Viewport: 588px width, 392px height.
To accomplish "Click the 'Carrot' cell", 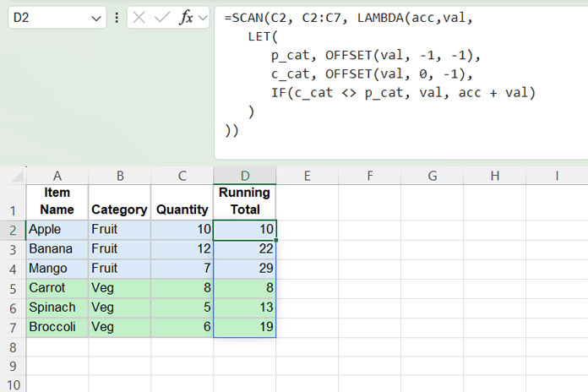I will pos(57,288).
